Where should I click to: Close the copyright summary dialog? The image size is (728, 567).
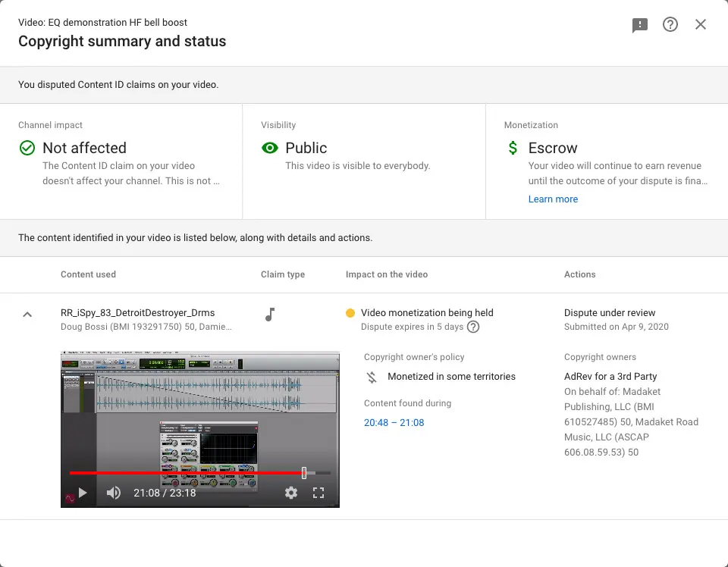tap(701, 24)
